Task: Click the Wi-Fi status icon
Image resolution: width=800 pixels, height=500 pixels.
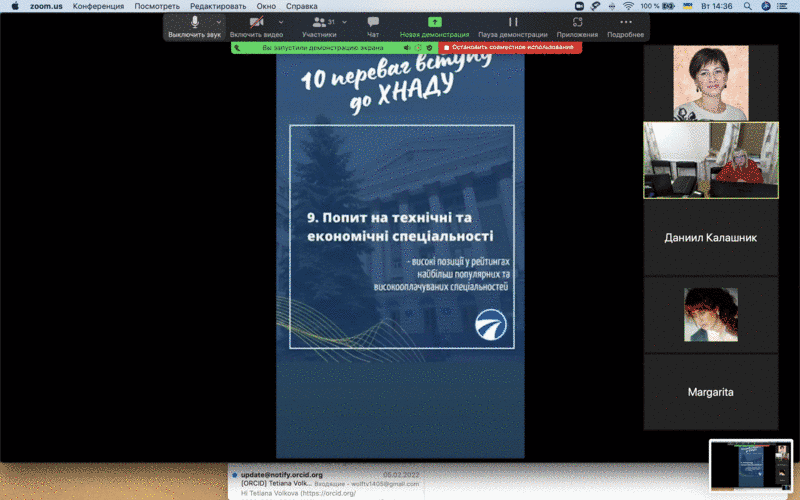Action: (628, 6)
